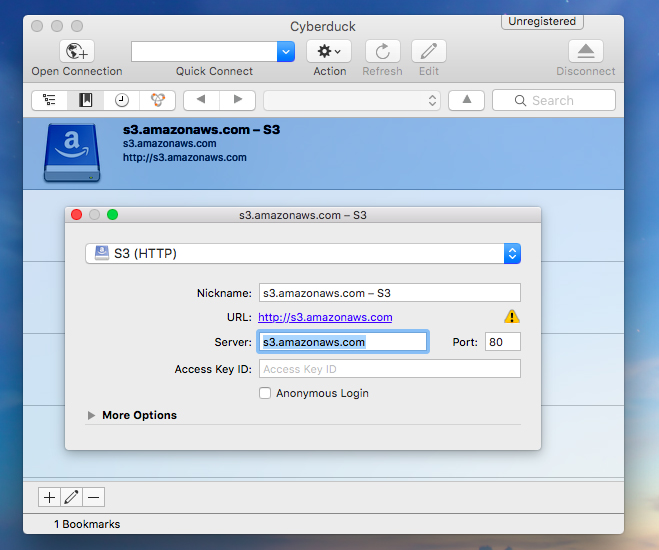Click the Refresh toolbar icon
The width and height of the screenshot is (659, 550).
382,52
